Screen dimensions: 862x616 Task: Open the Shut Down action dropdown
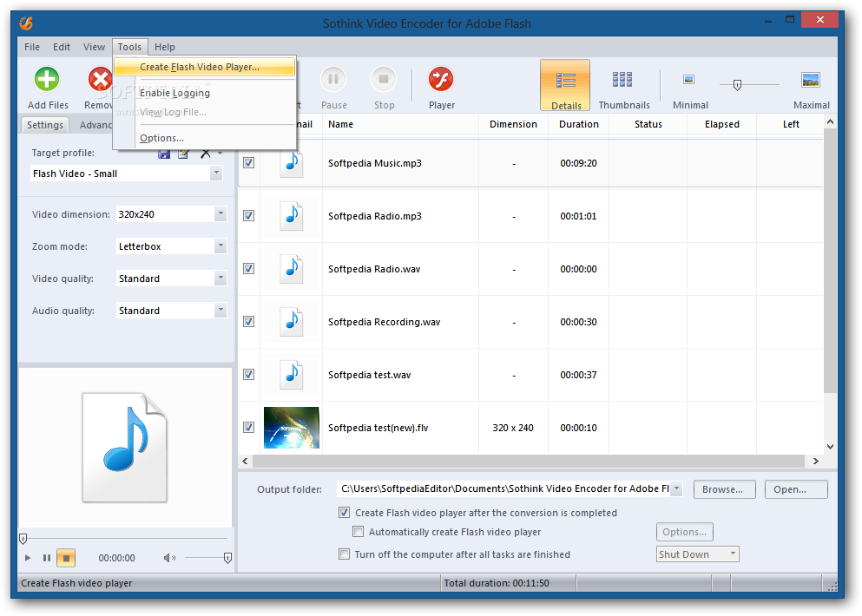[733, 554]
